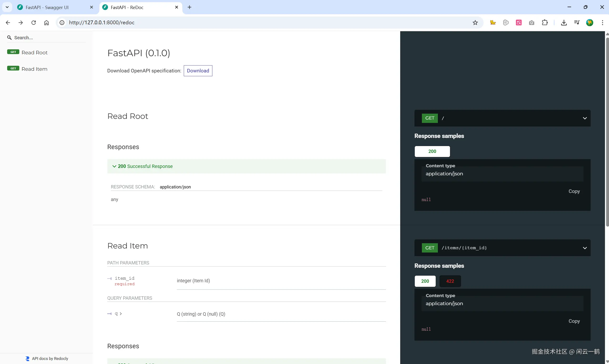The width and height of the screenshot is (609, 364).
Task: Expand the GET /items/{item_id} endpoint dropdown
Action: click(584, 248)
